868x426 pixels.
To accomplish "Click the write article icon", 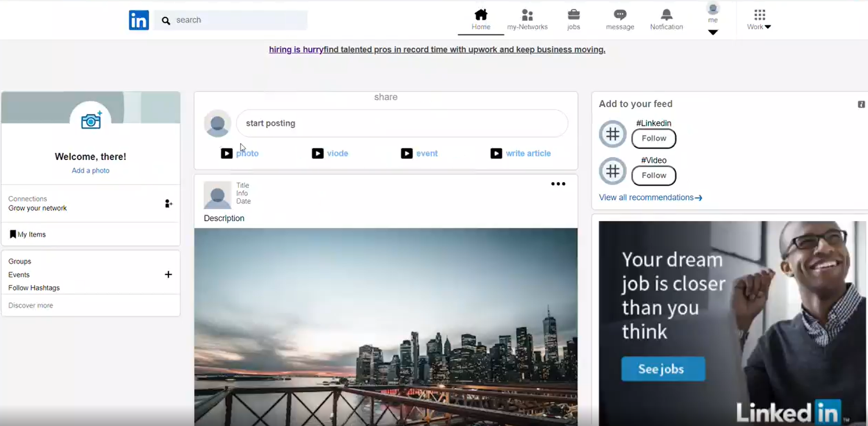I will pos(496,153).
